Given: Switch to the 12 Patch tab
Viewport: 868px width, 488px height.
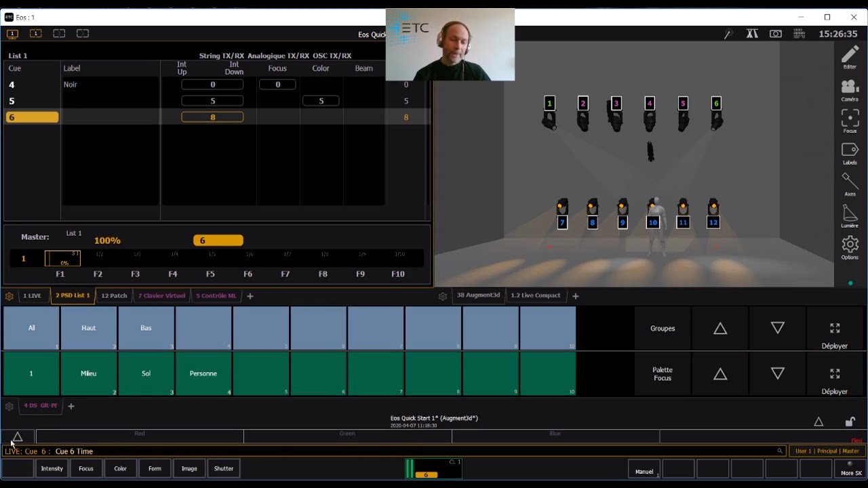Looking at the screenshot, I should [x=114, y=296].
